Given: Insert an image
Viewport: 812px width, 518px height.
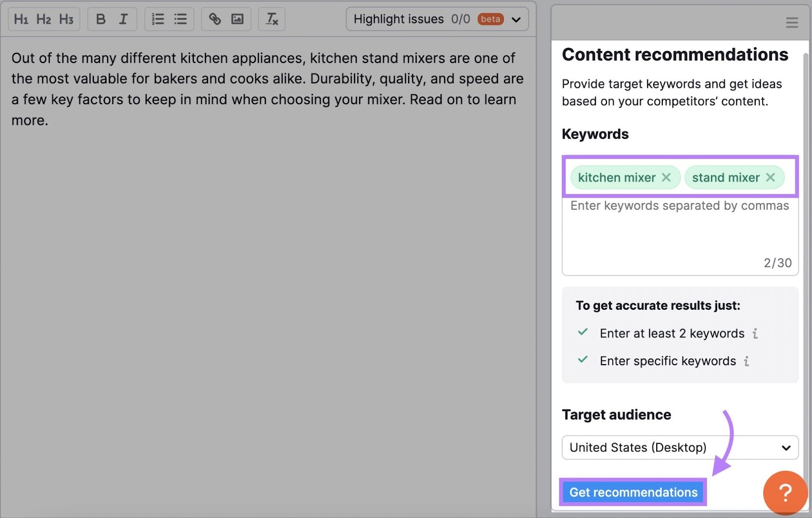Looking at the screenshot, I should tap(237, 19).
